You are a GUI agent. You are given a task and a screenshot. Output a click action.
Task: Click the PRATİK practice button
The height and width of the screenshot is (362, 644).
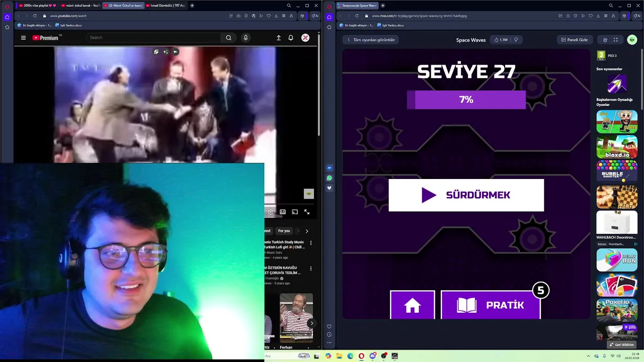491,305
